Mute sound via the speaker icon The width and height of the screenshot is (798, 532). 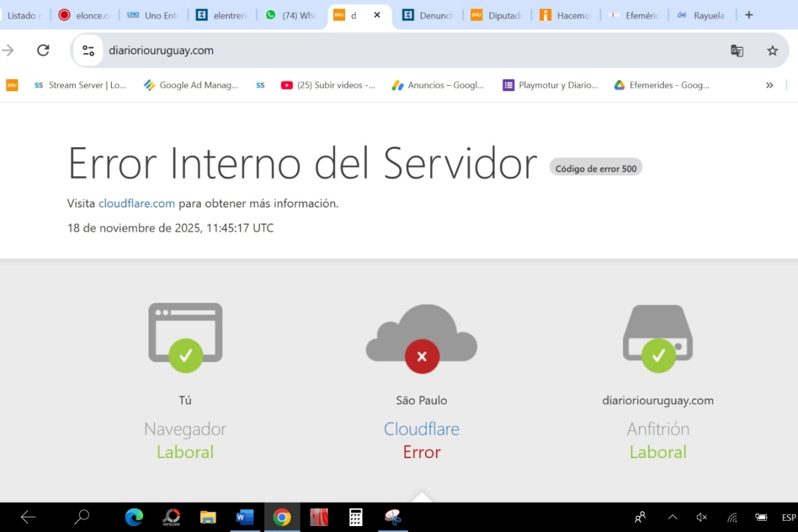coord(702,517)
